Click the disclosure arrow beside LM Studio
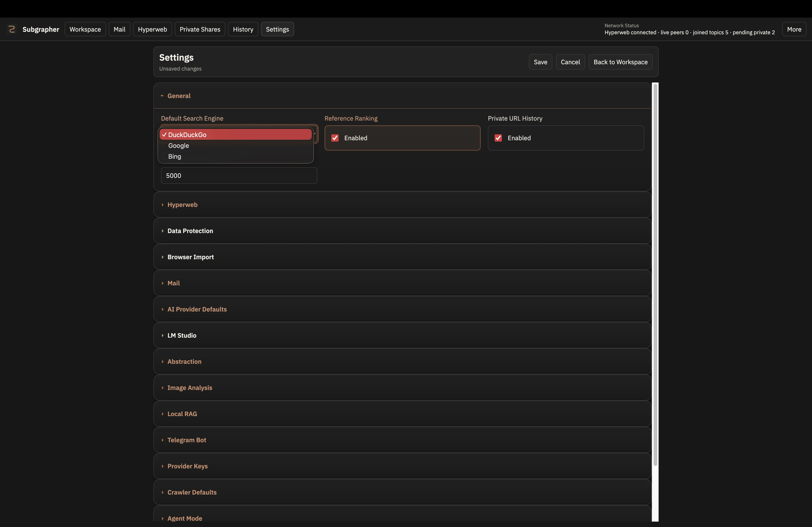Image resolution: width=812 pixels, height=527 pixels. tap(162, 335)
